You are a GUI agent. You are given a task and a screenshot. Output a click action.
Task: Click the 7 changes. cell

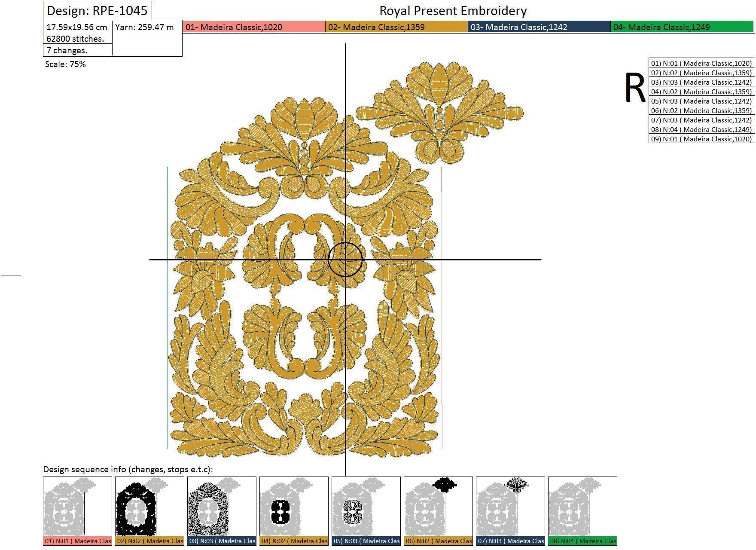pyautogui.click(x=78, y=50)
